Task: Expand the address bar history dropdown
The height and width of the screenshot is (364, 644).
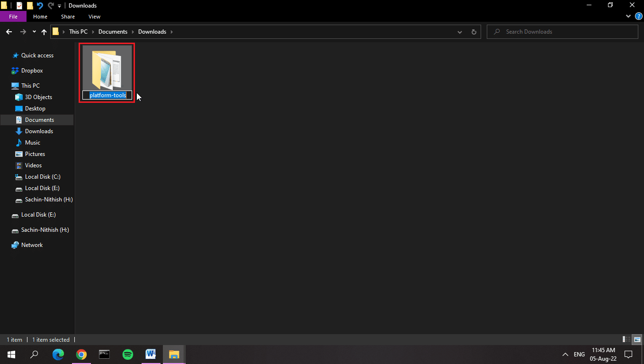Action: click(x=460, y=32)
